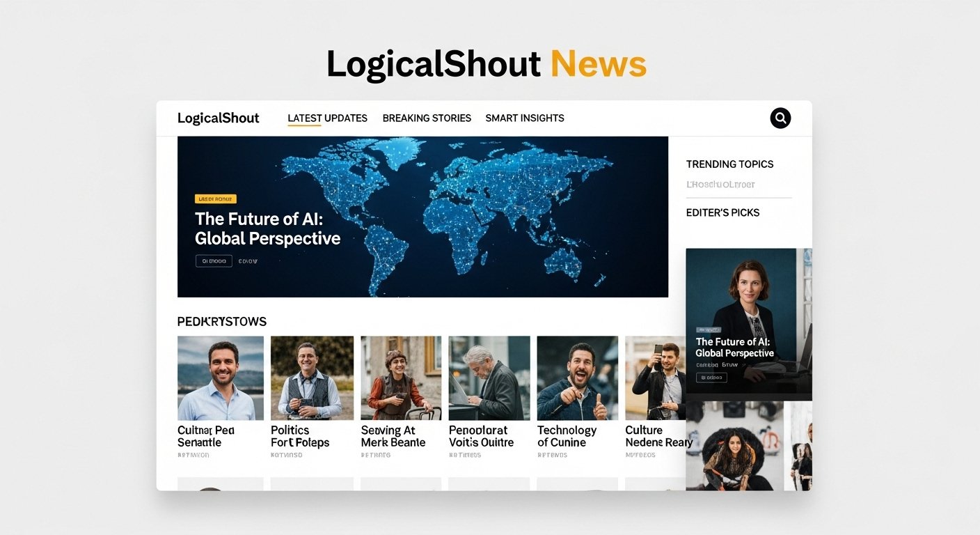980x535 pixels.
Task: Open the trending topic under Trending Topics
Action: pos(720,184)
